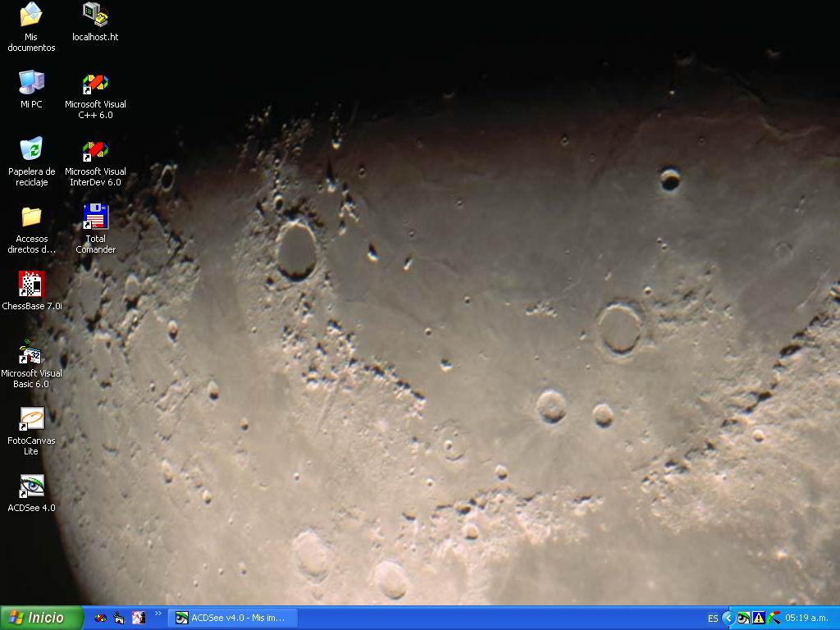Click the yellow warning triangle tray icon
This screenshot has height=630, width=840.
pos(759,618)
